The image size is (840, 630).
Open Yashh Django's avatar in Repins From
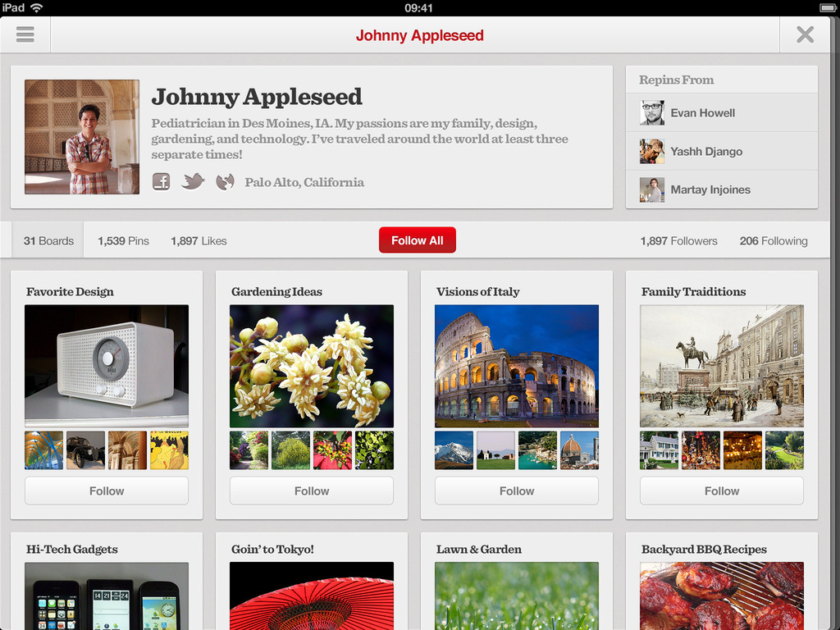pos(652,151)
